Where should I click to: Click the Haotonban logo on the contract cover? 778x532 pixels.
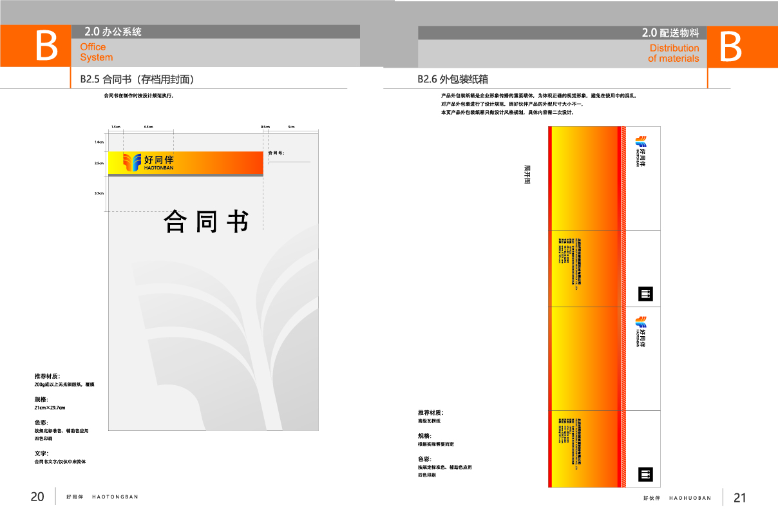[147, 162]
